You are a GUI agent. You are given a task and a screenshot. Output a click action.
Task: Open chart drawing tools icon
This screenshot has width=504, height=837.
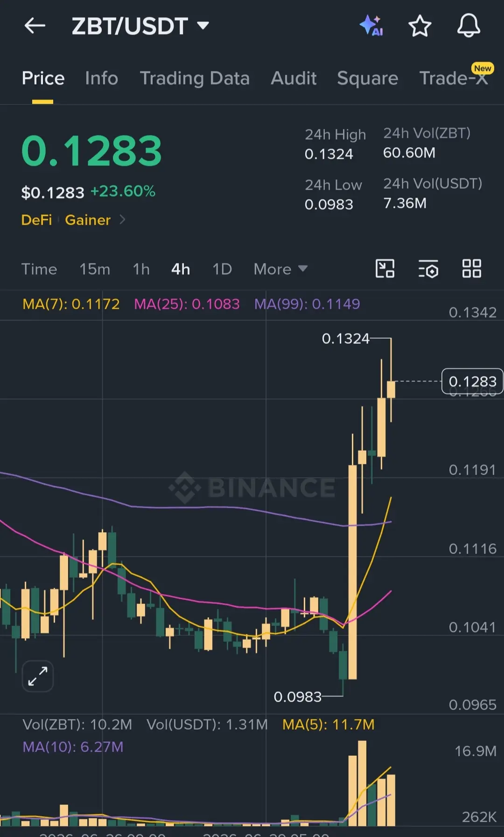pos(385,269)
